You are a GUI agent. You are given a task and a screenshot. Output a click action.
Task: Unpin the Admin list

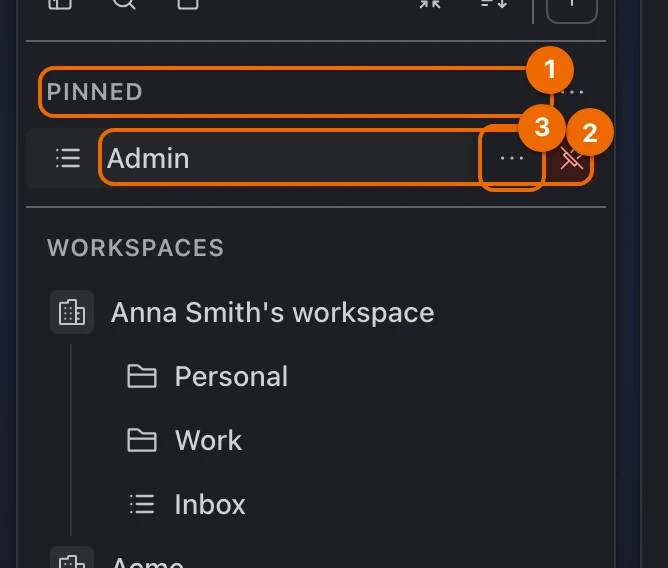[x=571, y=159]
